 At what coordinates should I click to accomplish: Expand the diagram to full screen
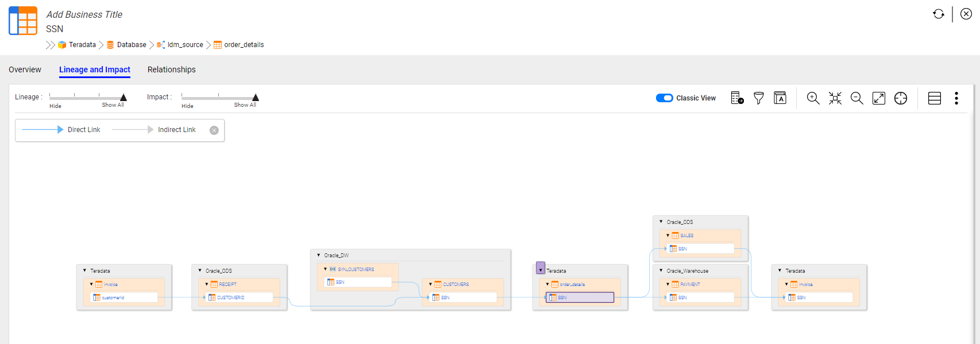pyautogui.click(x=879, y=98)
